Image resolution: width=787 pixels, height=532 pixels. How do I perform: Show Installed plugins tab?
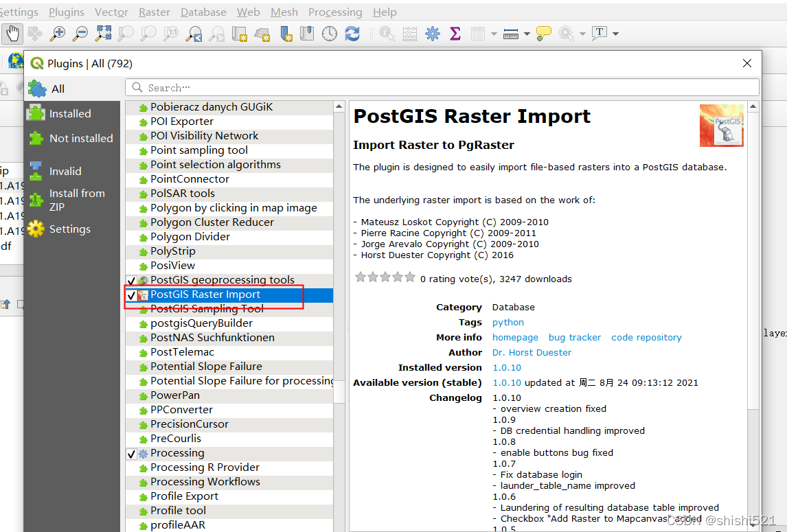click(72, 114)
